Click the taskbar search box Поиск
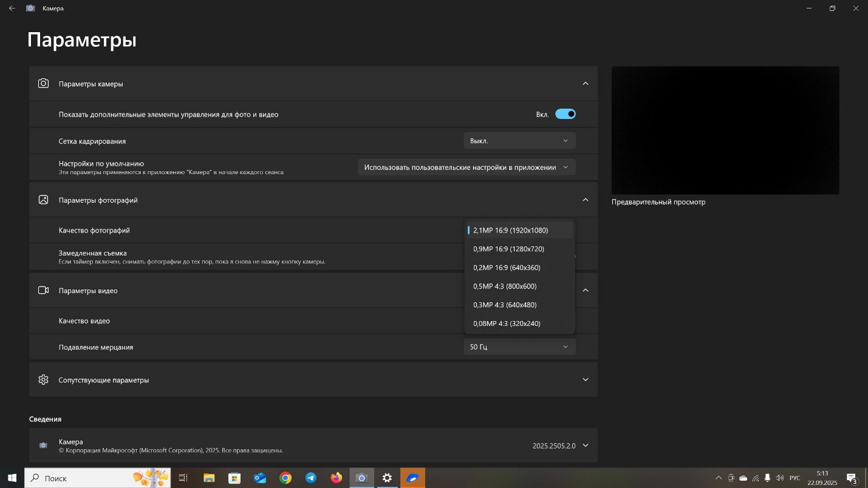The image size is (868, 488). (97, 478)
